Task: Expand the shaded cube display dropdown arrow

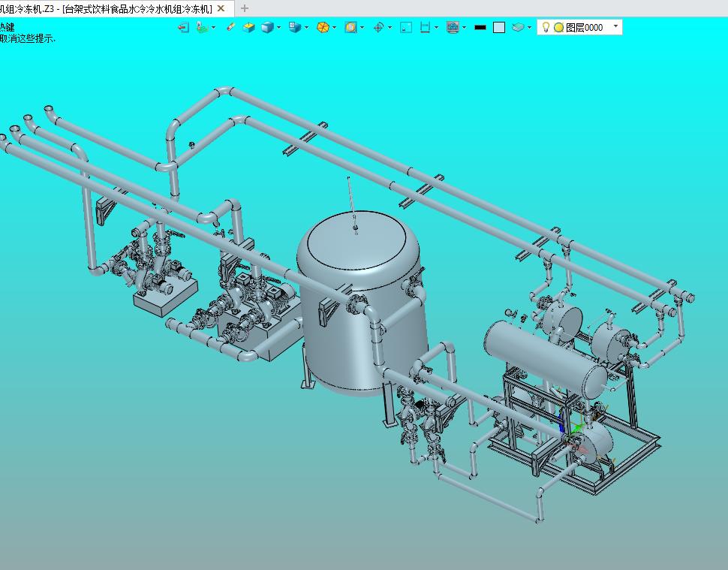Action: click(x=278, y=27)
